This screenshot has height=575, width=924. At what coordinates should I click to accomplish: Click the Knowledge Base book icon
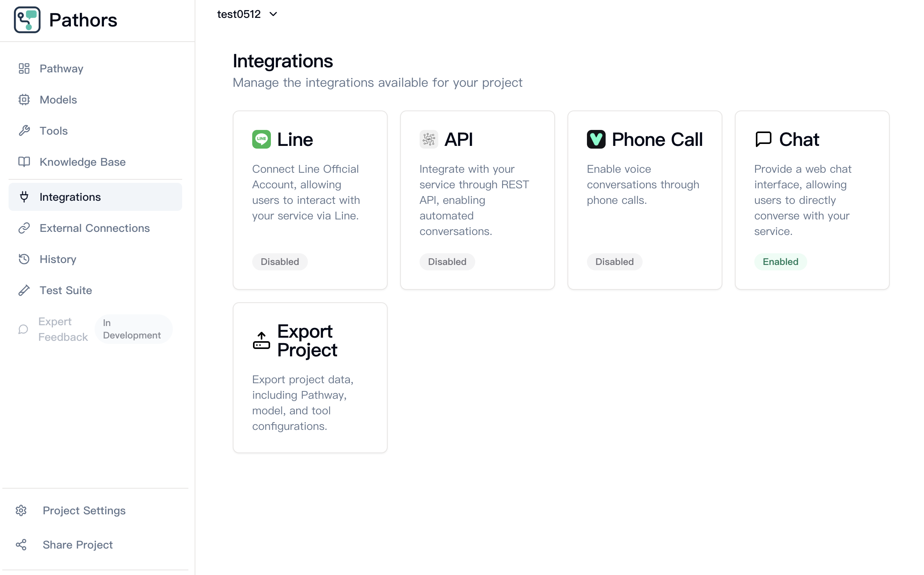(24, 162)
